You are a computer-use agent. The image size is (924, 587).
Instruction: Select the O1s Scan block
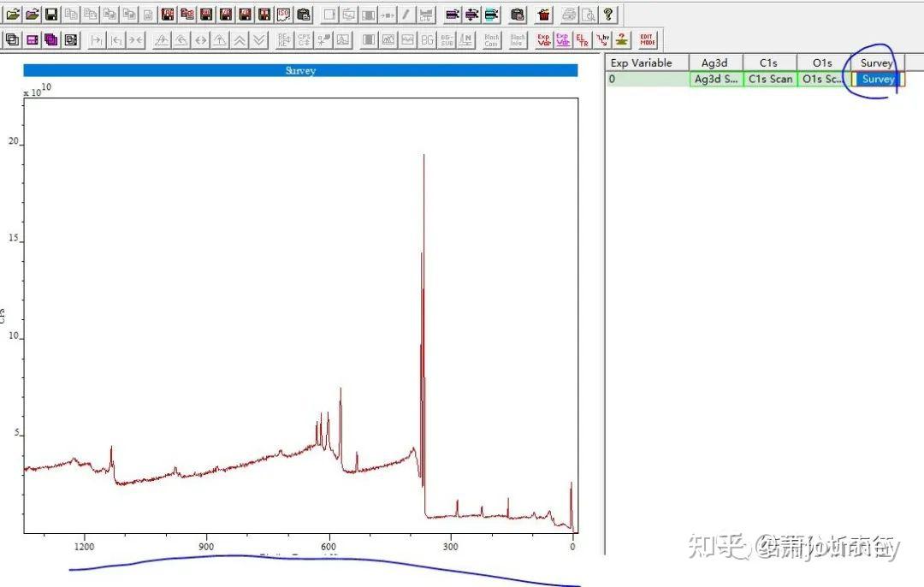point(821,79)
